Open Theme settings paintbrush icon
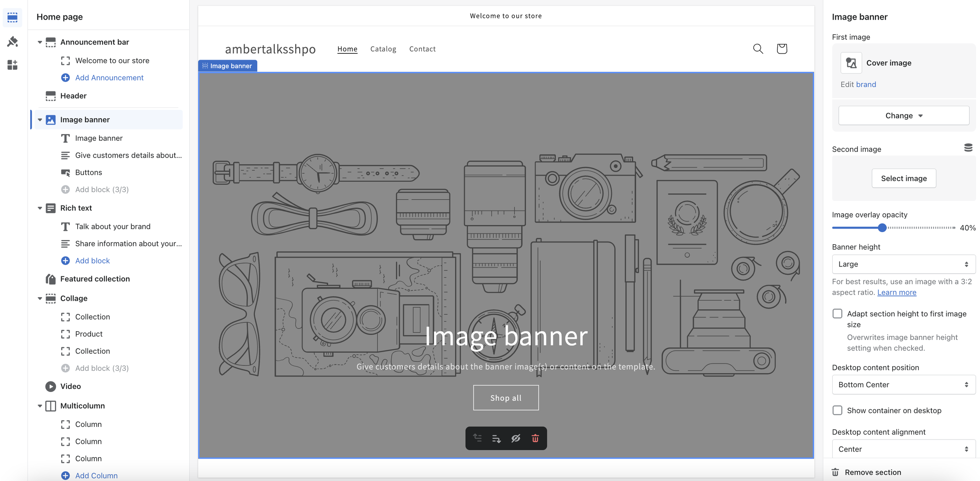The image size is (980, 481). [x=13, y=41]
